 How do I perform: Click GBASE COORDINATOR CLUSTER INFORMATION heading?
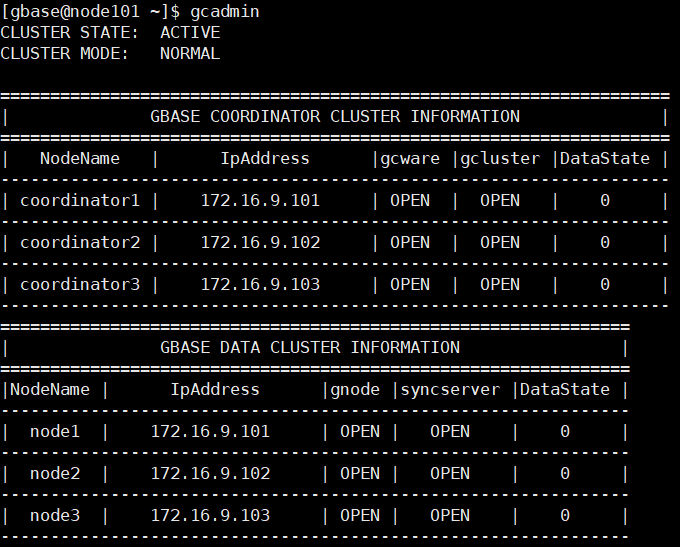[x=335, y=117]
